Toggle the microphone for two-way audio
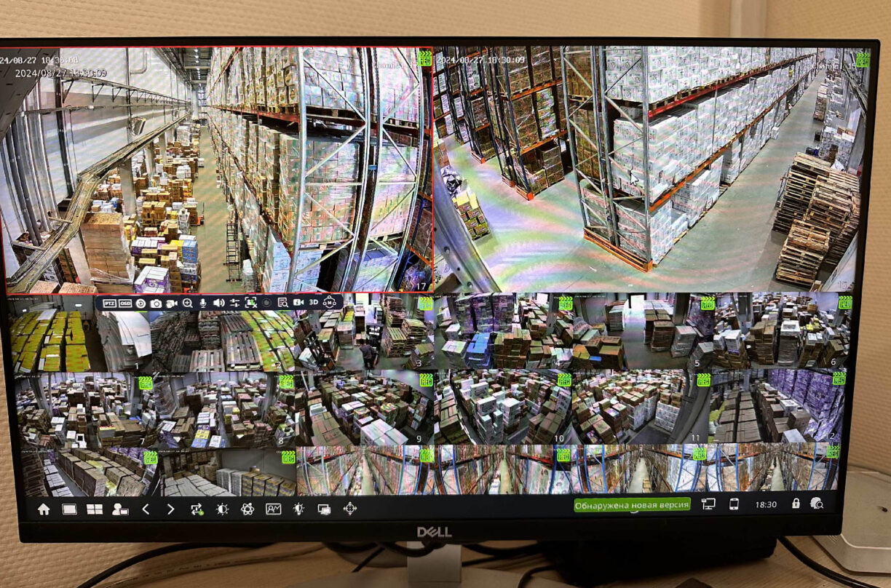 pyautogui.click(x=203, y=303)
